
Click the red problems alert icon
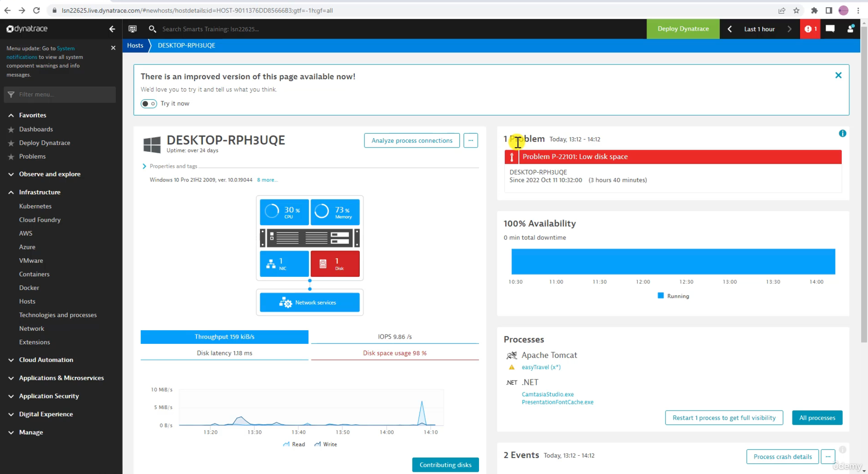click(810, 29)
